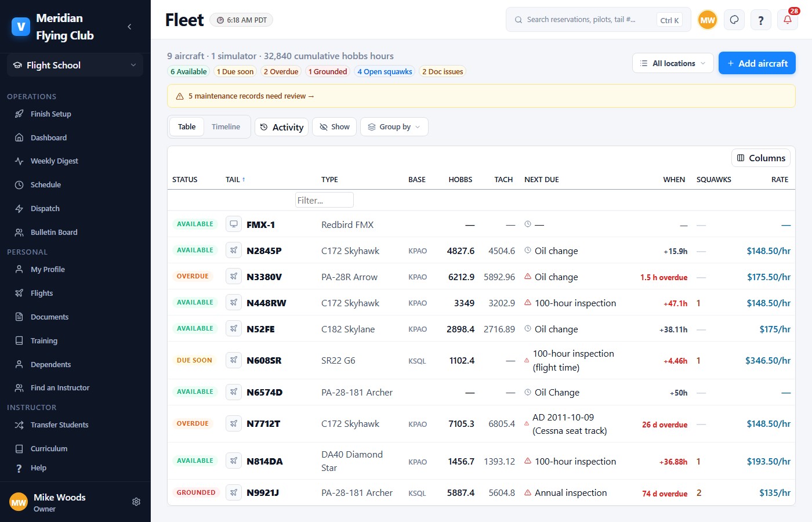Open the All locations dropdown
The height and width of the screenshot is (522, 812).
point(673,63)
